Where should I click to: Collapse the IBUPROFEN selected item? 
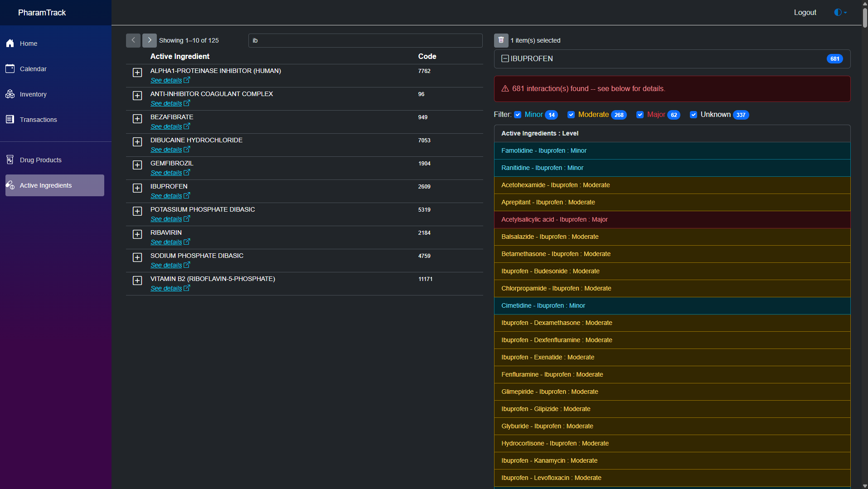[505, 58]
